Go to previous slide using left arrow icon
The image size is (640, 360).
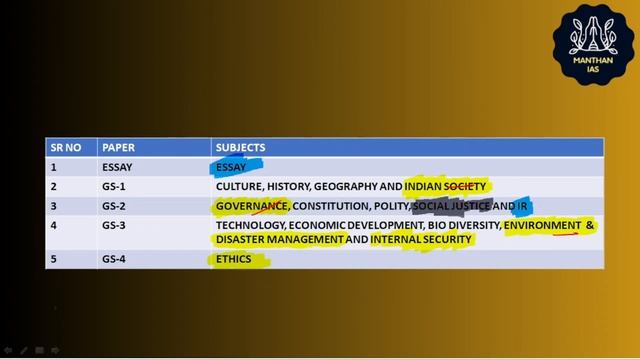point(8,350)
